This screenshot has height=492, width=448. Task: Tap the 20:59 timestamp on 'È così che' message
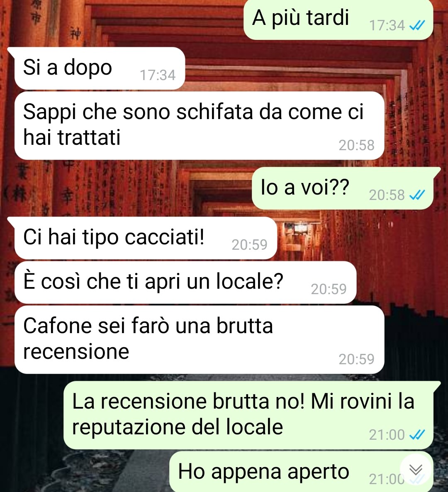pyautogui.click(x=329, y=289)
